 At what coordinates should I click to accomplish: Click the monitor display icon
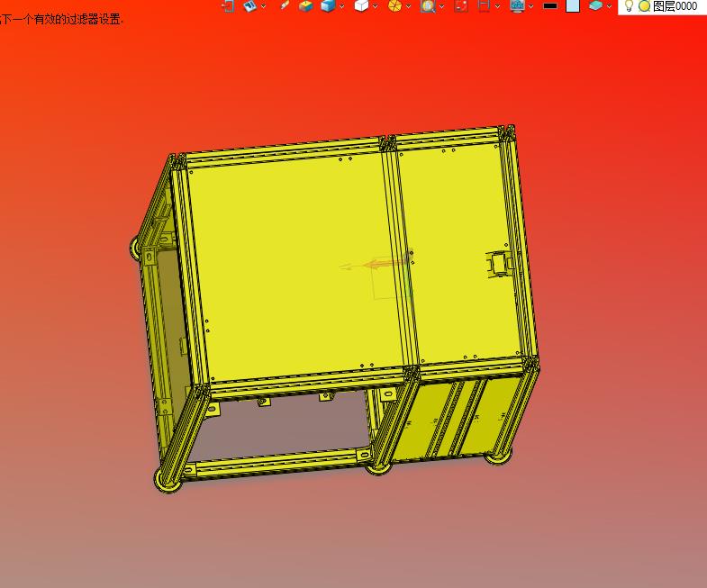click(517, 6)
